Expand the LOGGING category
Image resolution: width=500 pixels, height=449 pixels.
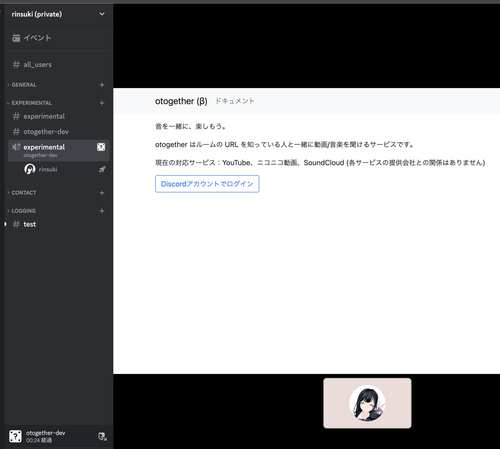(23, 211)
